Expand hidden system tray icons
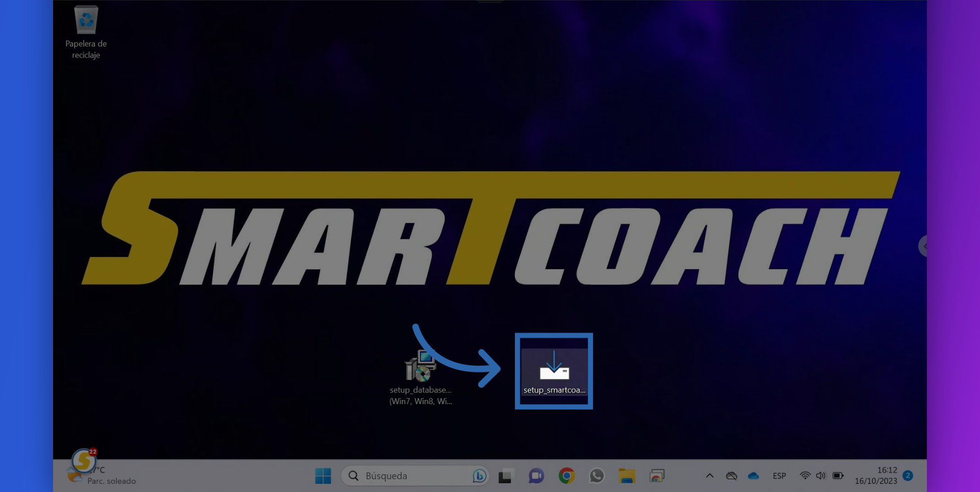This screenshot has width=980, height=492. pyautogui.click(x=709, y=476)
